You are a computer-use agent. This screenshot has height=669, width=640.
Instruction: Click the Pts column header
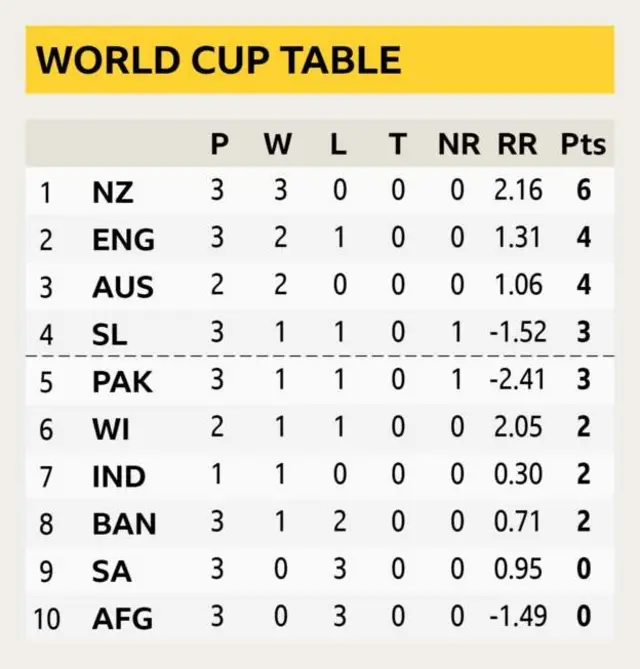coord(583,144)
